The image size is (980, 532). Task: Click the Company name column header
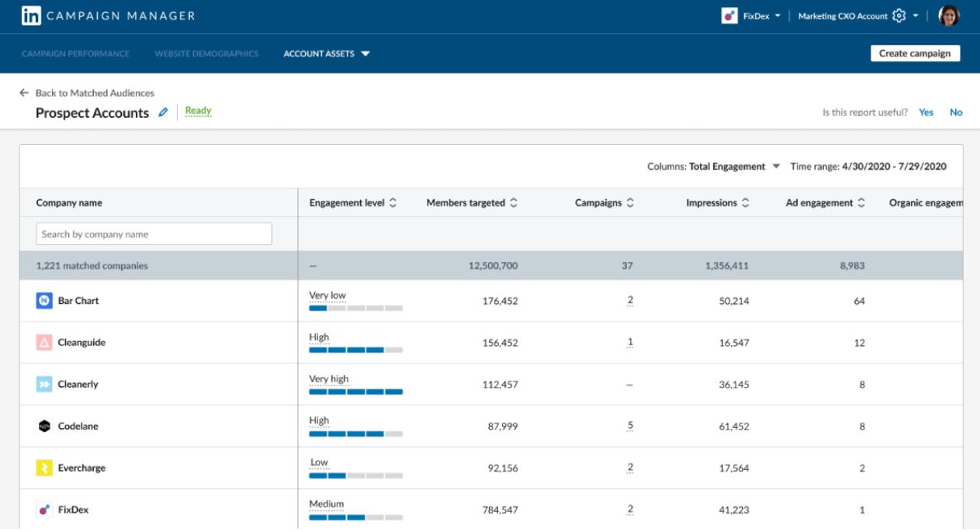(69, 203)
